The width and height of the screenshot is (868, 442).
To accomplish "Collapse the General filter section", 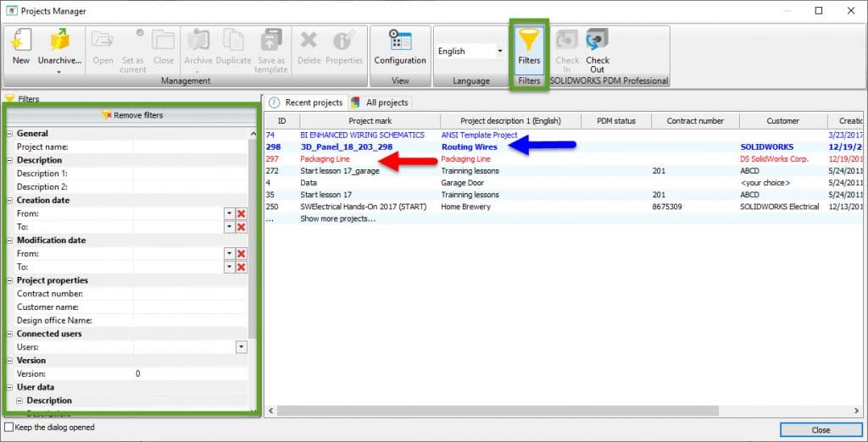I will 9,134.
